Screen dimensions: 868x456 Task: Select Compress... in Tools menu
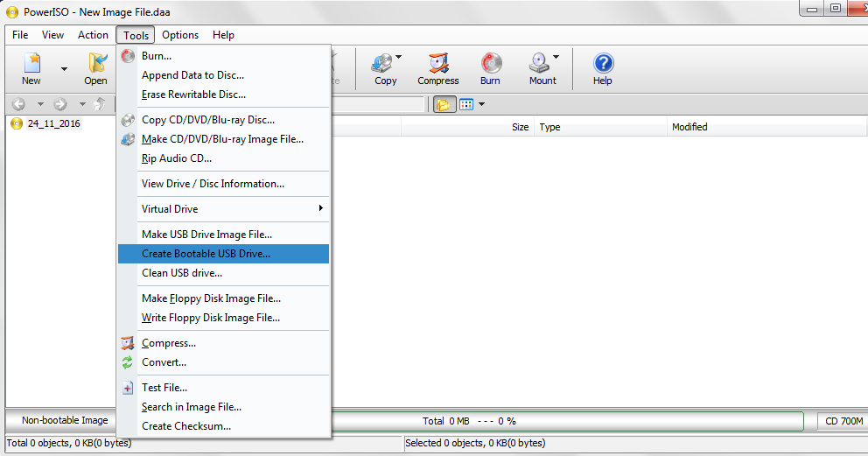(224, 343)
